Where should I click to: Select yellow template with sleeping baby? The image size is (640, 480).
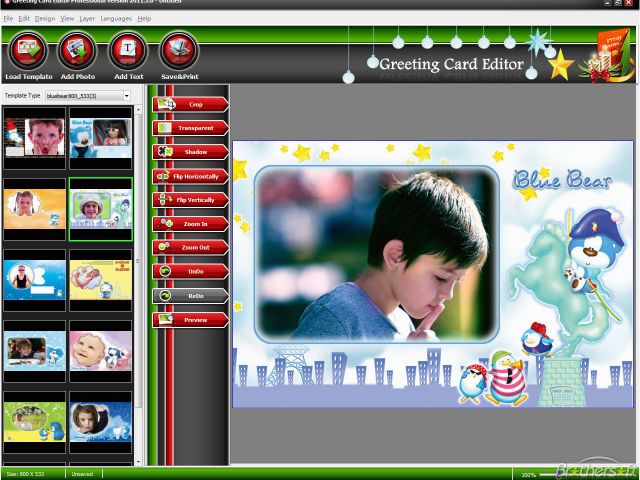(x=100, y=280)
